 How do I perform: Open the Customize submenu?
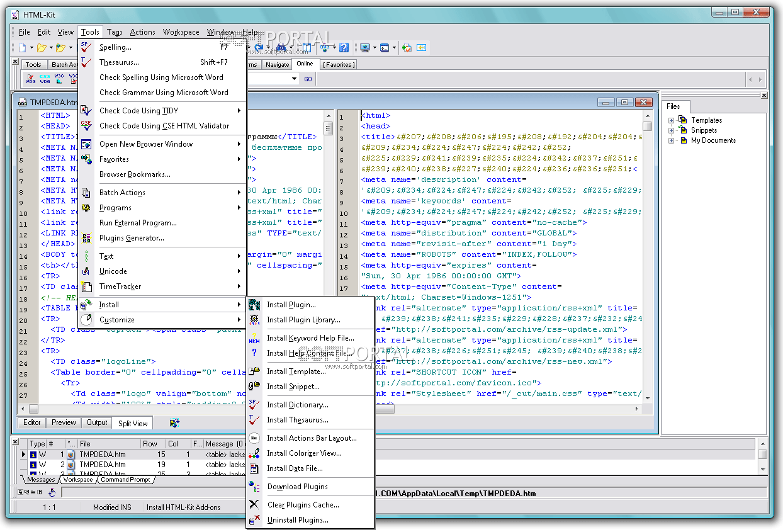pyautogui.click(x=162, y=320)
